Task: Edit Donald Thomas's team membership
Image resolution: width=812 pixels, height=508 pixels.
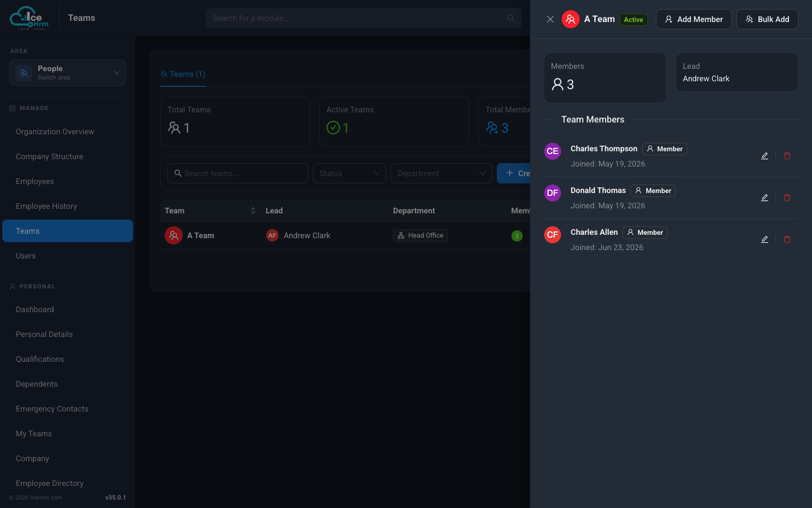Action: tap(765, 198)
